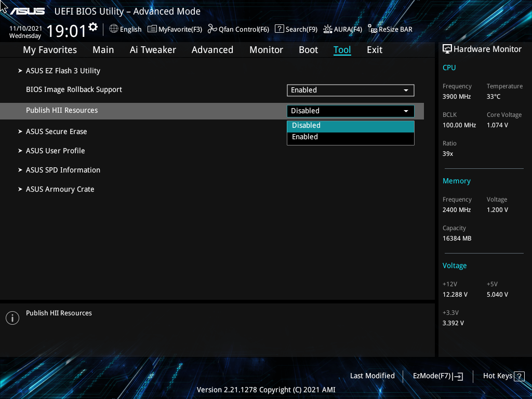Click the 1.200 V memory voltage value
This screenshot has width=532, height=399.
coord(497,210)
